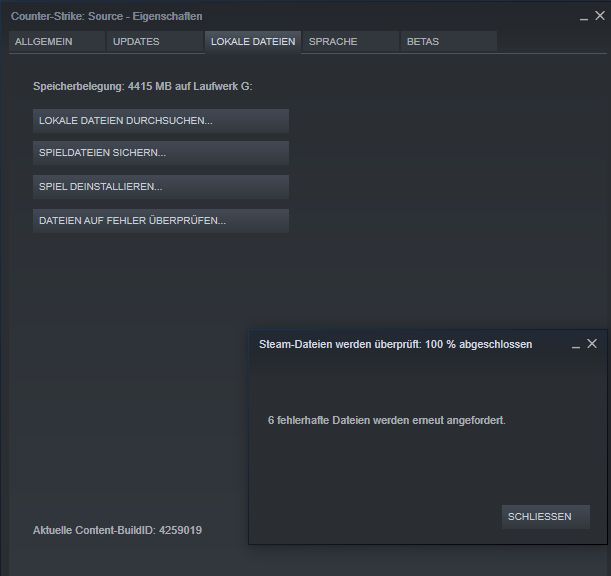
Task: Open the Updates tab
Action: coord(155,41)
